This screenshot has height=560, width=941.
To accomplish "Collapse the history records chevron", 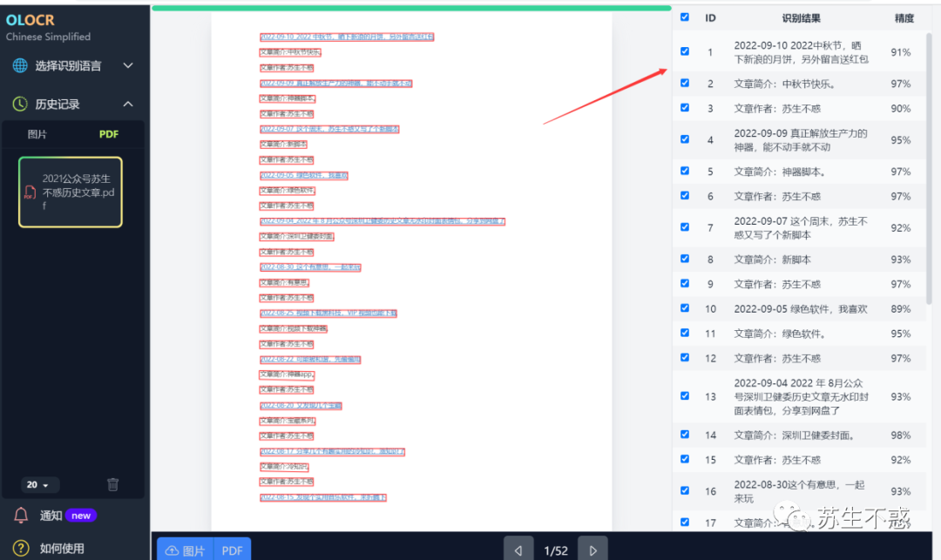I will [128, 104].
